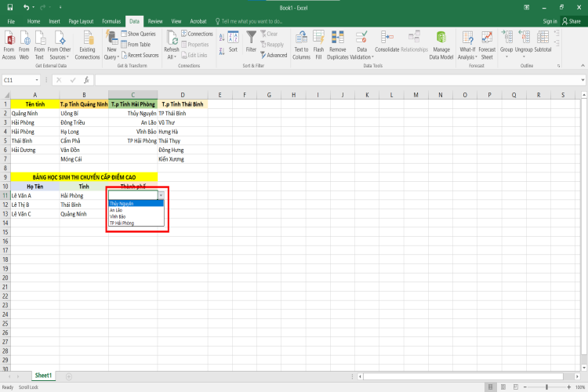Save workbook from quick access toolbar
588x392 pixels.
click(10, 8)
